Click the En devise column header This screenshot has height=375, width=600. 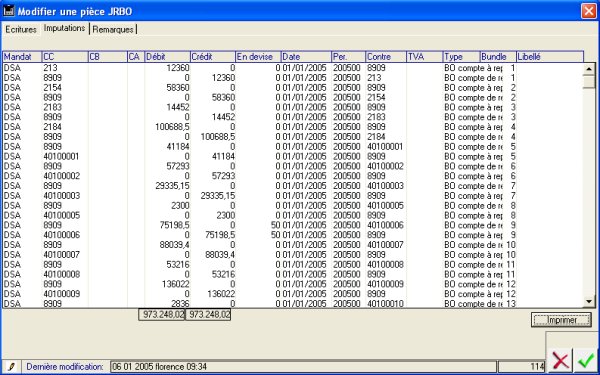(258, 57)
